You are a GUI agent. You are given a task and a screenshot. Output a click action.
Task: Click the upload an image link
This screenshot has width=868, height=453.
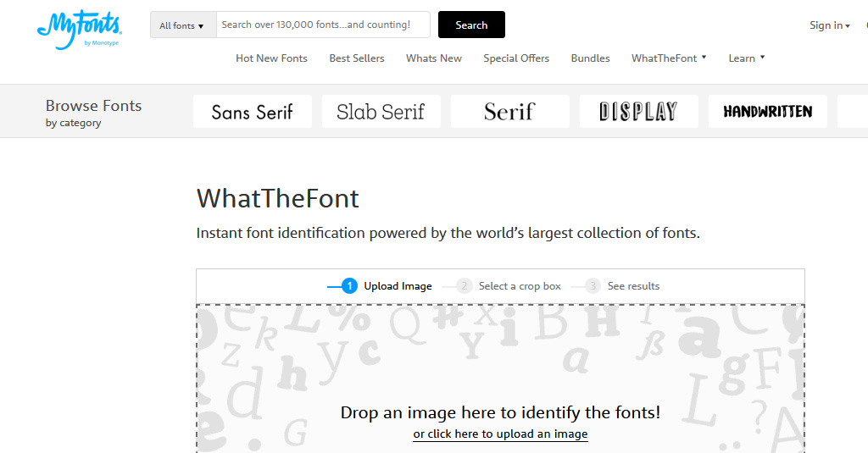point(500,434)
